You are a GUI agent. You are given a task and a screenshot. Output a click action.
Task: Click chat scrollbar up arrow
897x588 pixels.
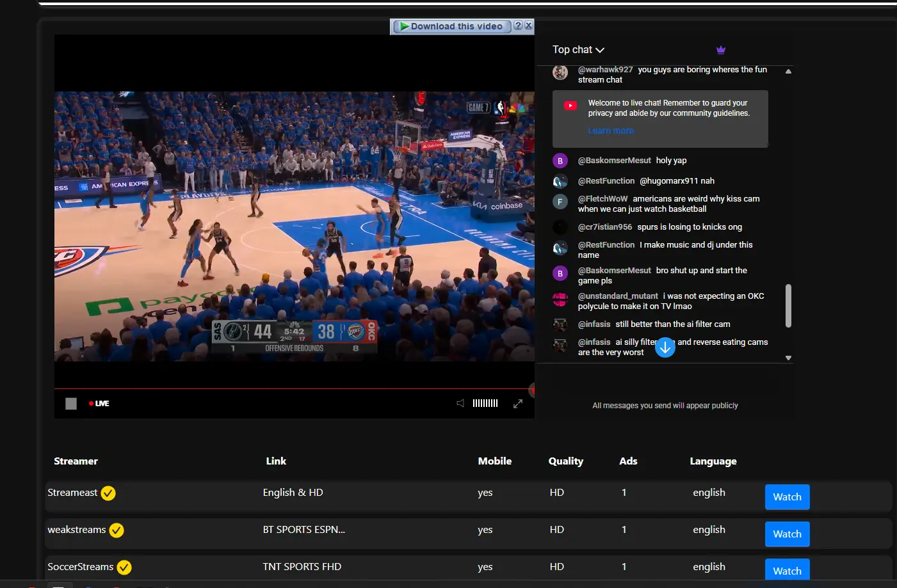[x=788, y=72]
